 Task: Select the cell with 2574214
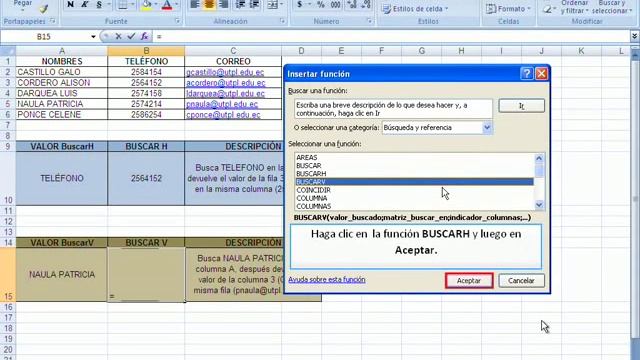click(x=146, y=104)
